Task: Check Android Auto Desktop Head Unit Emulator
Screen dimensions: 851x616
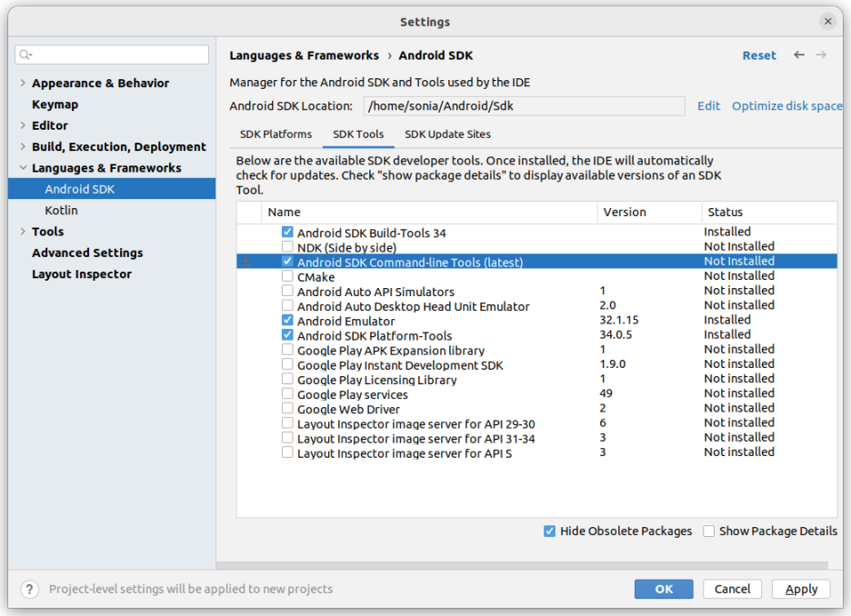Action: (287, 305)
